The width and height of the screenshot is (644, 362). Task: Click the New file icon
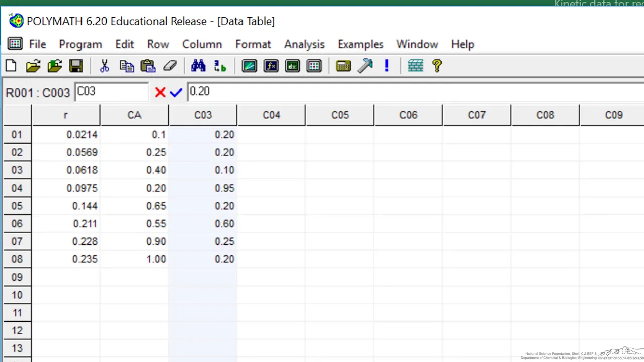pos(11,66)
